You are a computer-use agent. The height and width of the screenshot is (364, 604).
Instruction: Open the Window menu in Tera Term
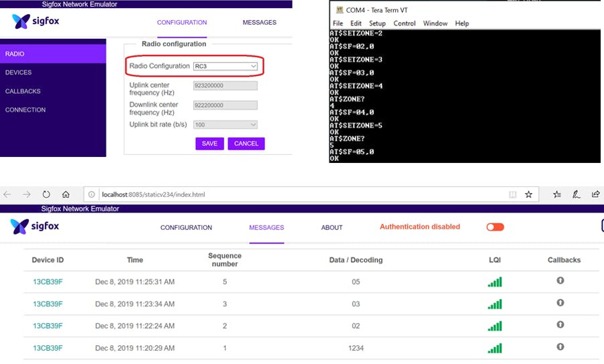point(436,23)
